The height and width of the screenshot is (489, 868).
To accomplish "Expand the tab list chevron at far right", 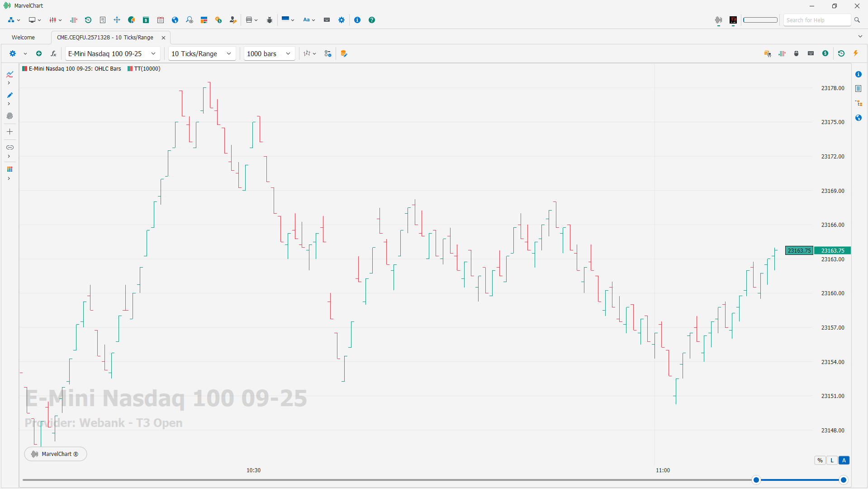I will pyautogui.click(x=860, y=37).
